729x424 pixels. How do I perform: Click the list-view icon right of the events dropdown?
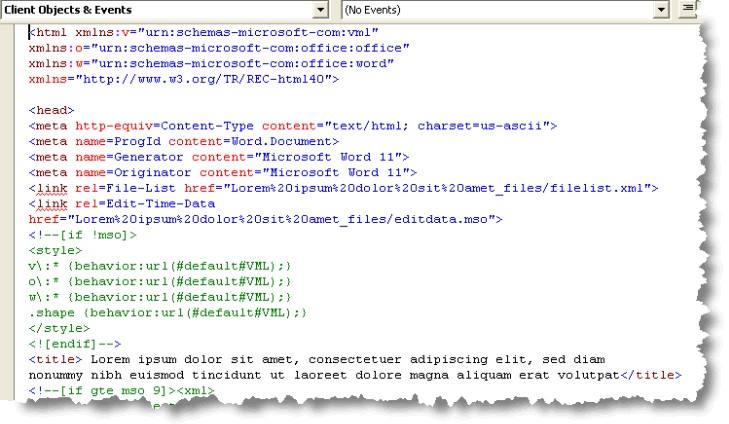[x=688, y=9]
